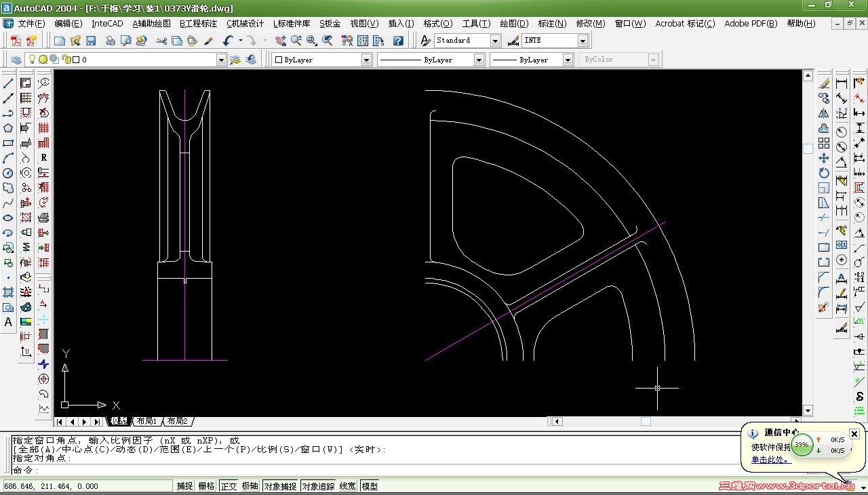The height and width of the screenshot is (495, 868).
Task: Save the drawing using the floppy disk icon
Action: 91,41
